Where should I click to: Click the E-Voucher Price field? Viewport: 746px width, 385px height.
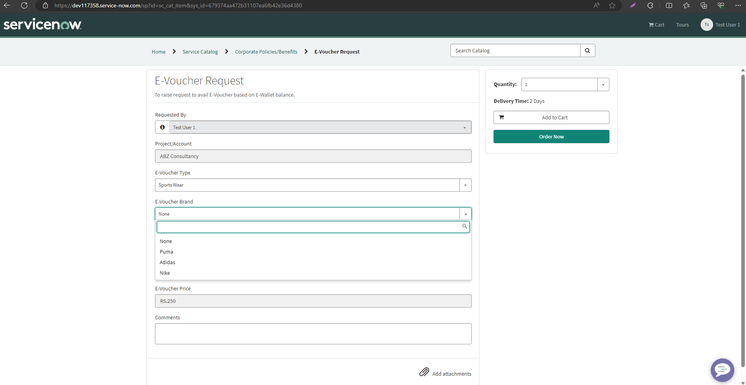[x=313, y=301]
